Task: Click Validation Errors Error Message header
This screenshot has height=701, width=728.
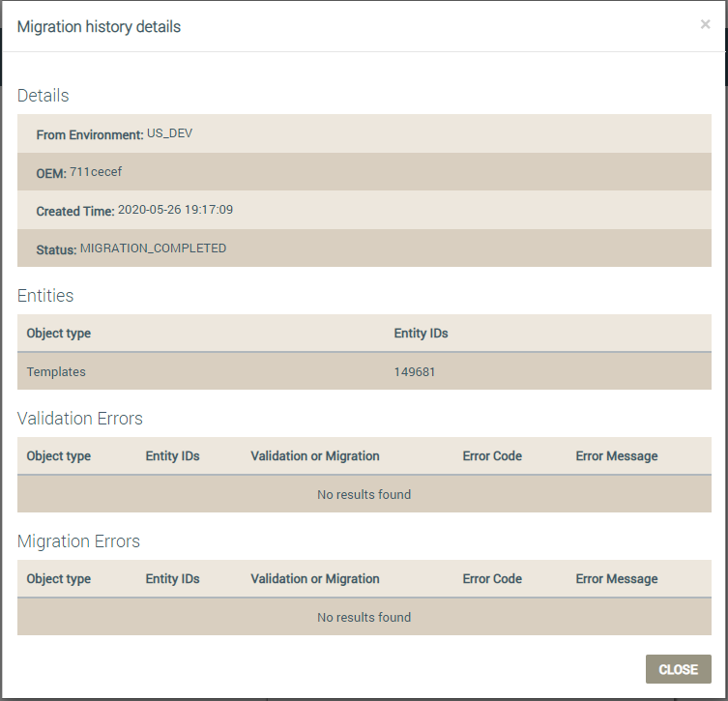Action: (x=617, y=455)
